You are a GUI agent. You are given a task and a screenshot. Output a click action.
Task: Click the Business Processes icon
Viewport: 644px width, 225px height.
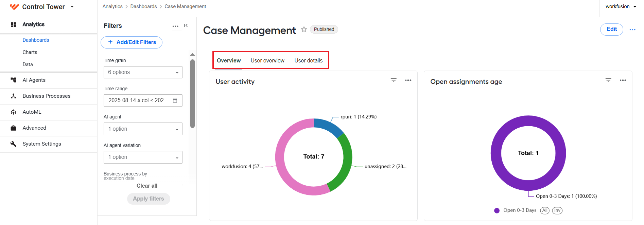tap(14, 96)
